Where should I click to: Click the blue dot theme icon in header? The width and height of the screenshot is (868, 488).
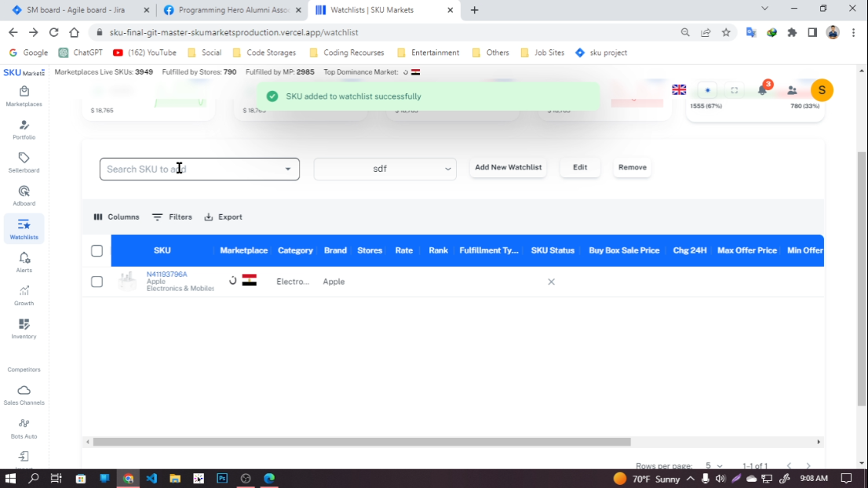(x=707, y=90)
